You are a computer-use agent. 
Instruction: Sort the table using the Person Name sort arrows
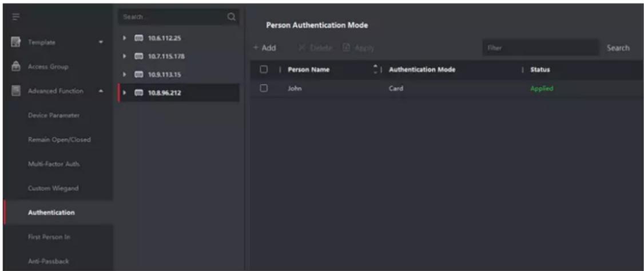pos(375,70)
